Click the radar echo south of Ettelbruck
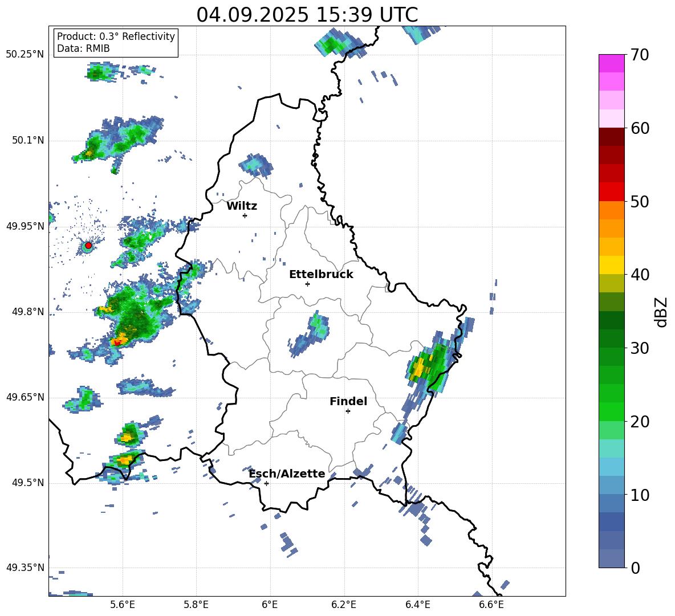 [x=310, y=334]
